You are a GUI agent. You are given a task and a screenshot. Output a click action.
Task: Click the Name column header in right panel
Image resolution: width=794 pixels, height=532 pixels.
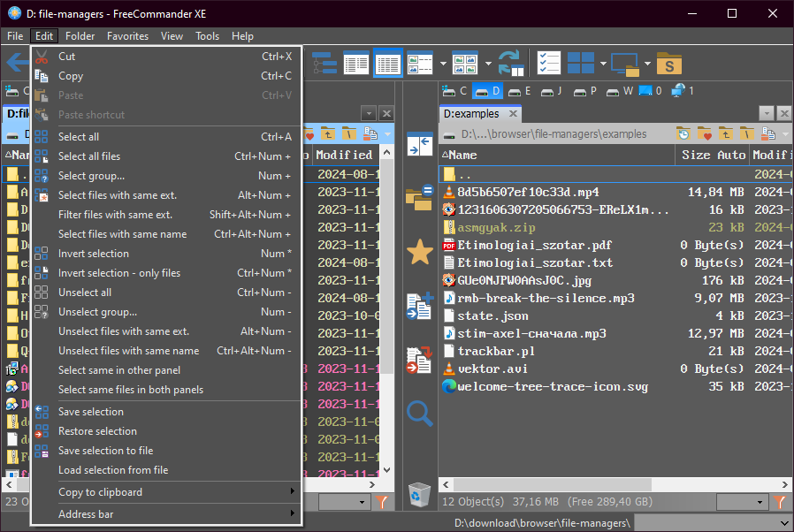(462, 155)
